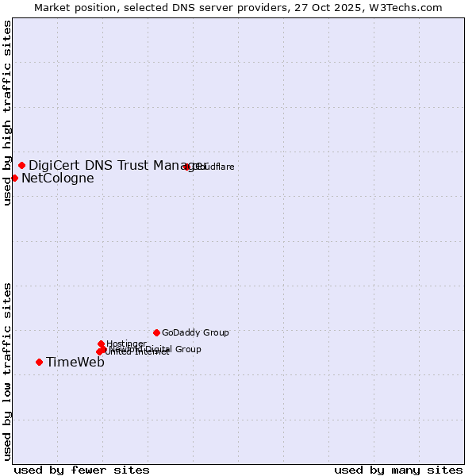This screenshot has height=476, width=476.
Task: Click the red TimeWeb data point
Action: pos(39,363)
